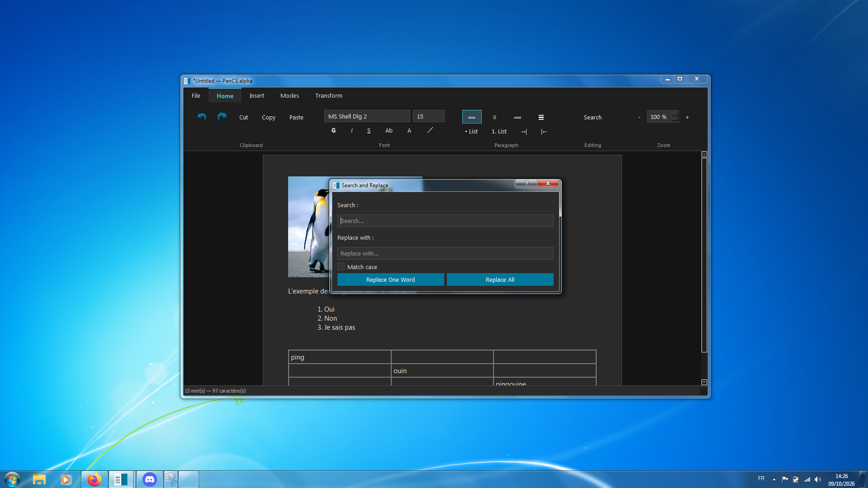Click the Undo arrow icon
868x488 pixels.
[x=202, y=117]
